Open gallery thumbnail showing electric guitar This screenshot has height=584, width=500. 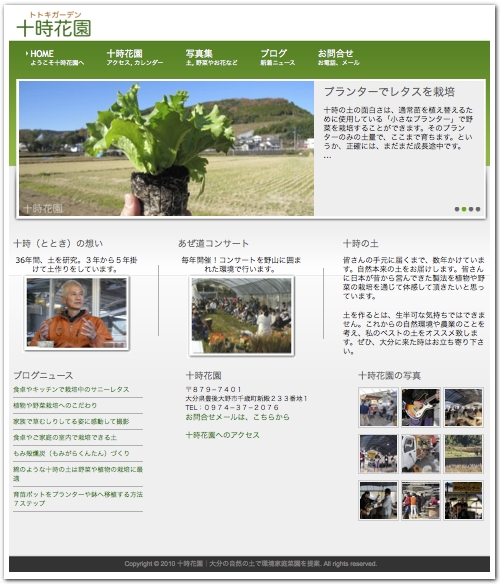(x=421, y=407)
